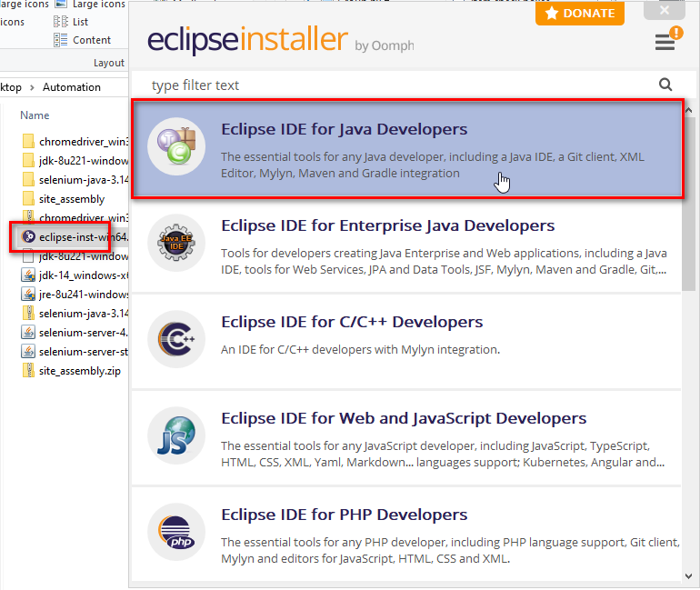Select Eclipse IDE for Enterprise Java Developers

[406, 245]
